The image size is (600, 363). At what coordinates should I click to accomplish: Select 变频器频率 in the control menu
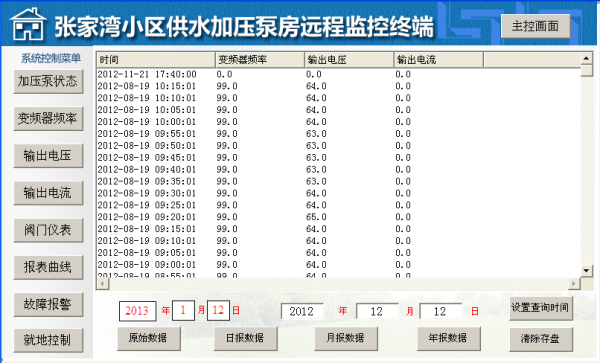(x=48, y=118)
